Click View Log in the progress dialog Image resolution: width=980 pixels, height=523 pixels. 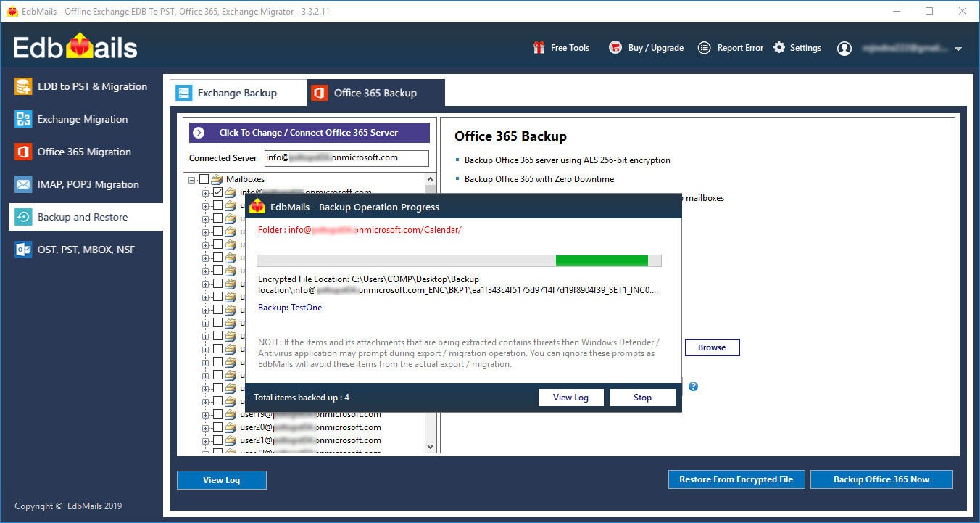click(571, 398)
